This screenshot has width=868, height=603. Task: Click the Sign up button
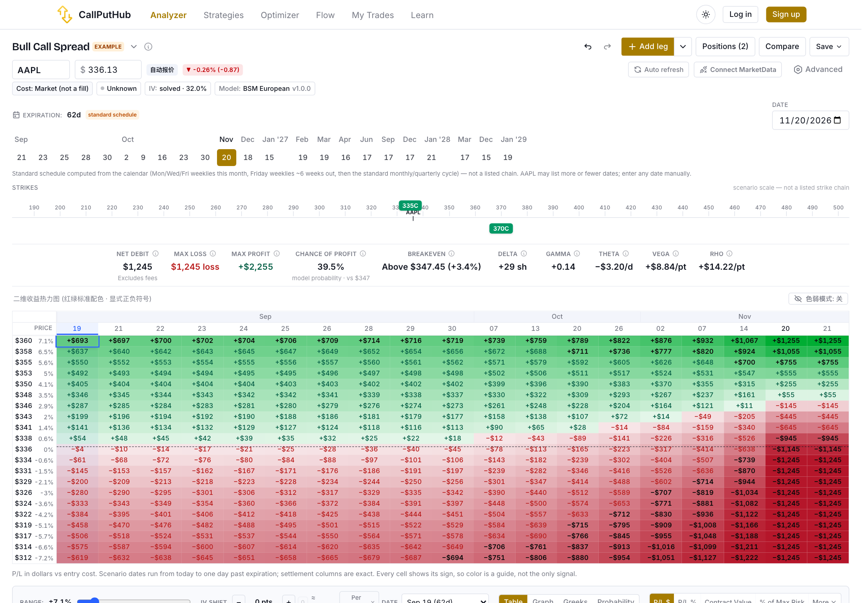click(786, 14)
